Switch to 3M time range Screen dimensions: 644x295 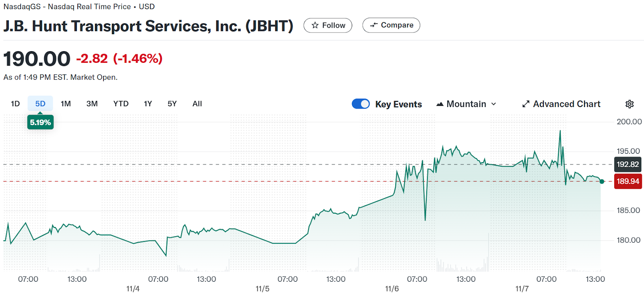(92, 104)
